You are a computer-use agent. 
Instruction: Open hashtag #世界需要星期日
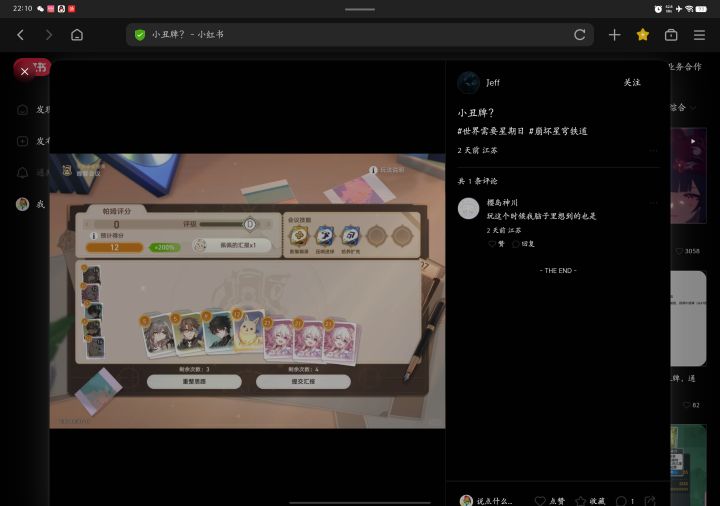(491, 131)
